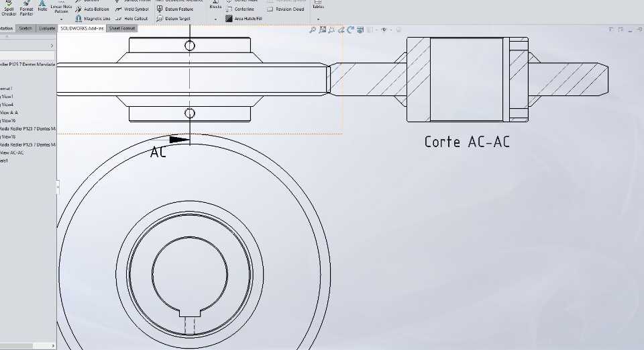Click the scrollbar right arrow in tree panel
This screenshot has width=644, height=350.
pos(53,346)
